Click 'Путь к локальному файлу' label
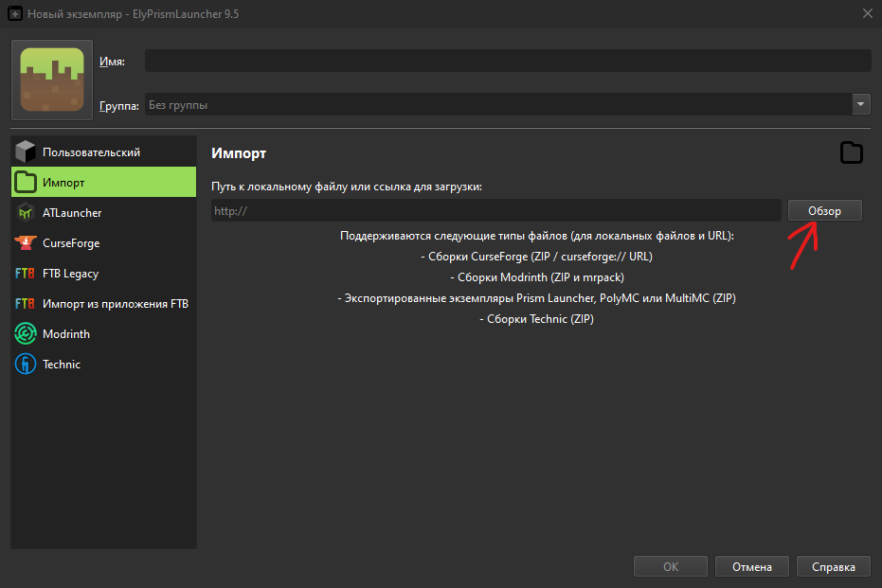 pos(347,187)
